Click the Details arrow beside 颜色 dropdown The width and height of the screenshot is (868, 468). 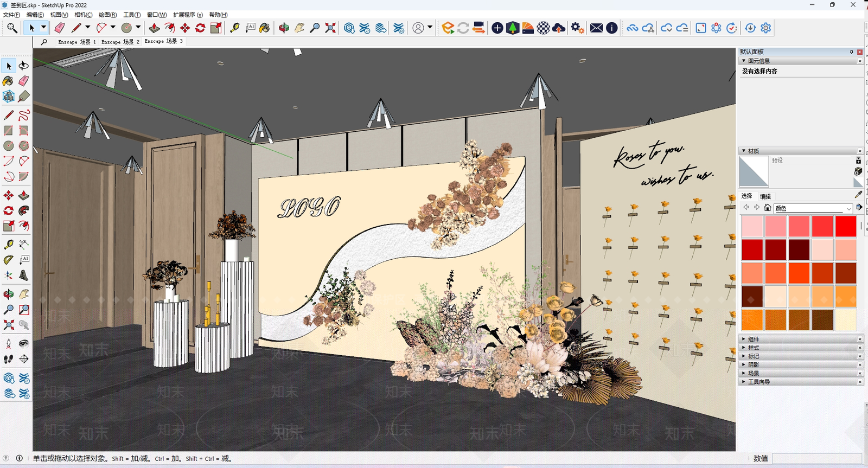coord(859,208)
